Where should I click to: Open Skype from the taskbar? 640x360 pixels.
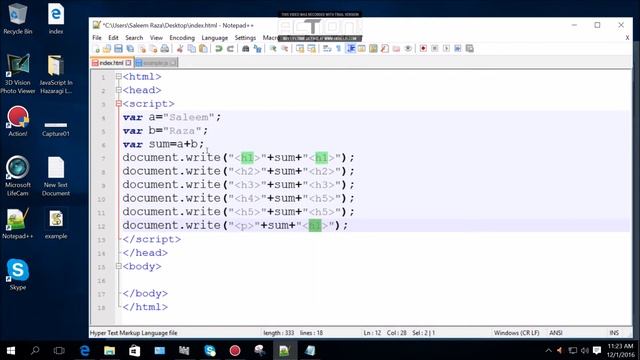tap(210, 351)
